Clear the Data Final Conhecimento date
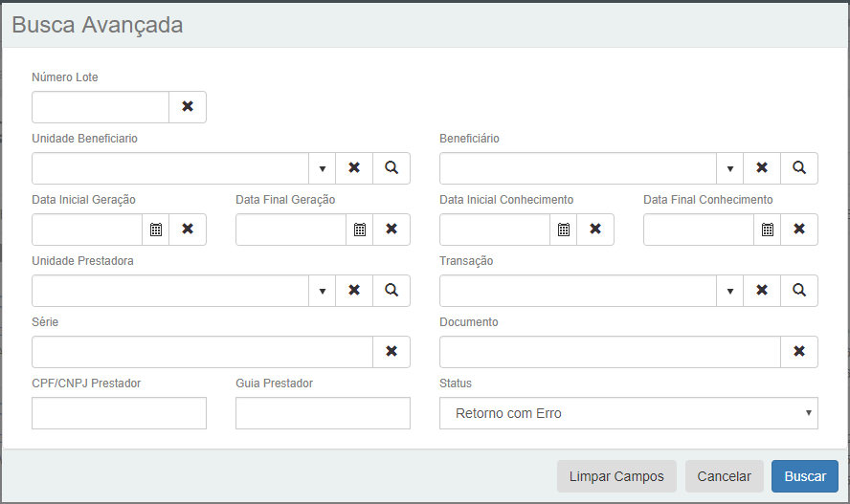 (x=799, y=230)
